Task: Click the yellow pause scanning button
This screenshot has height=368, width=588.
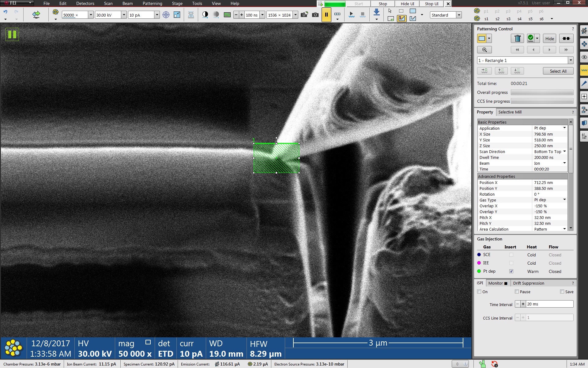Action: click(326, 15)
